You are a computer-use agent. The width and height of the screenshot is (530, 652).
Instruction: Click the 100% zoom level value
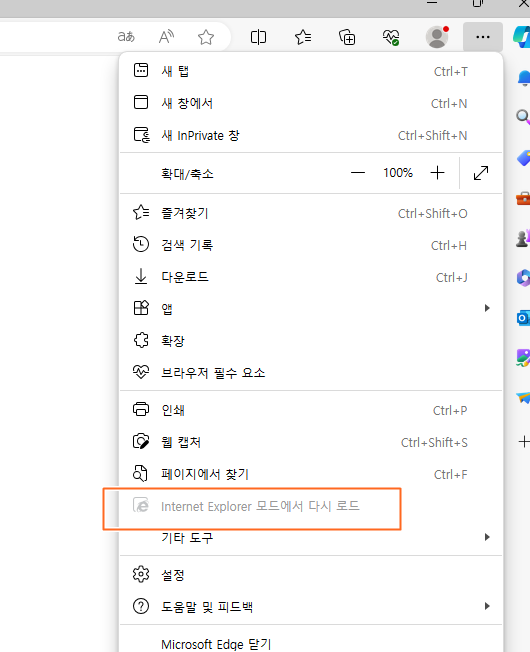pyautogui.click(x=398, y=173)
